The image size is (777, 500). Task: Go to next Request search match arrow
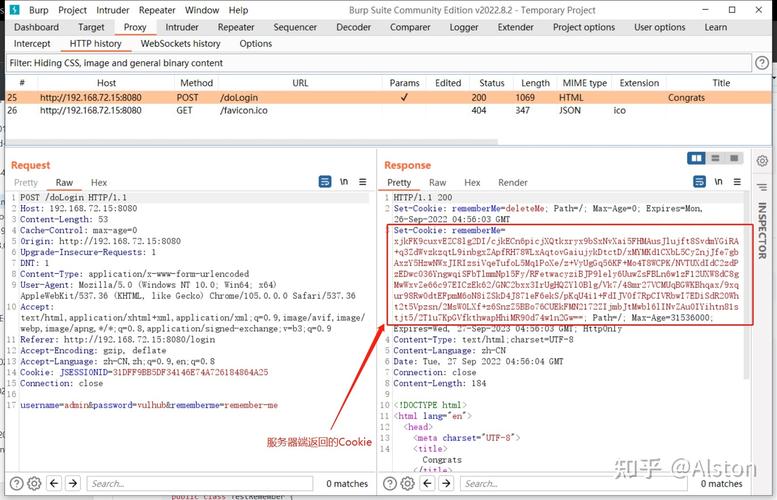pos(73,483)
